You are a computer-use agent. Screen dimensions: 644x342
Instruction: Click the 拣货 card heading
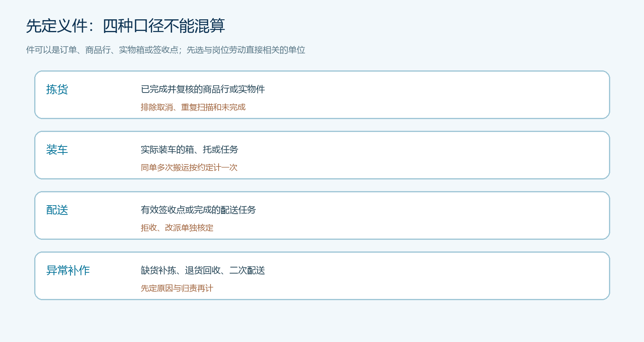pos(57,89)
